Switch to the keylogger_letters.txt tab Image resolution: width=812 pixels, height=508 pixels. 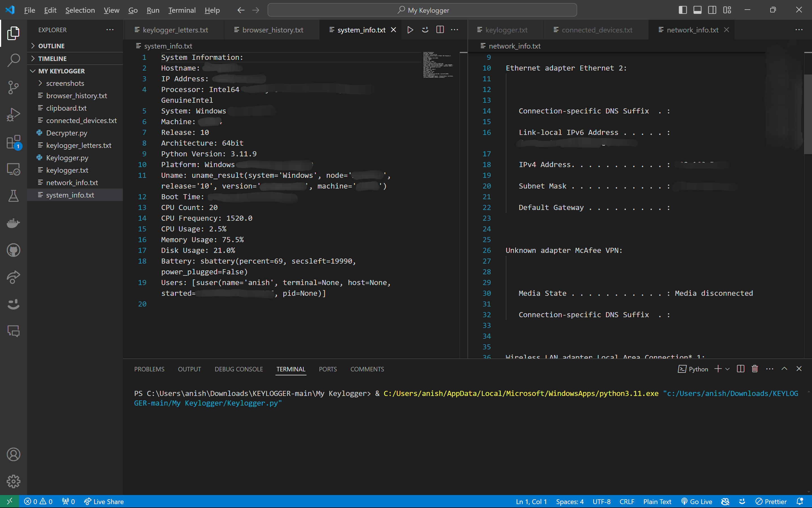pos(175,30)
